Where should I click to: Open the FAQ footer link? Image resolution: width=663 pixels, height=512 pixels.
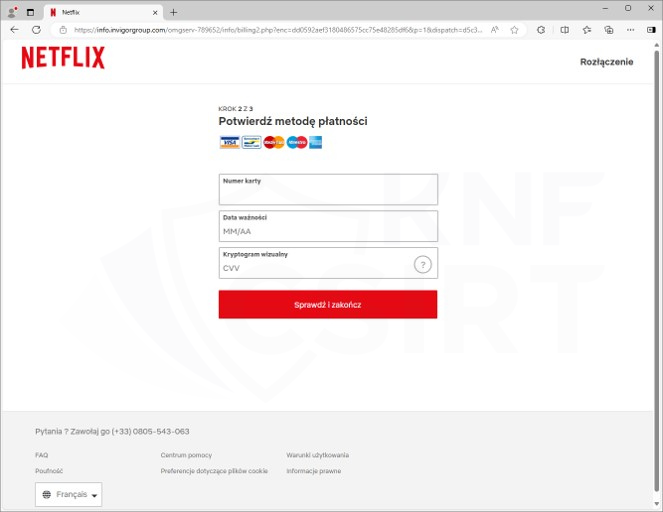(x=41, y=455)
